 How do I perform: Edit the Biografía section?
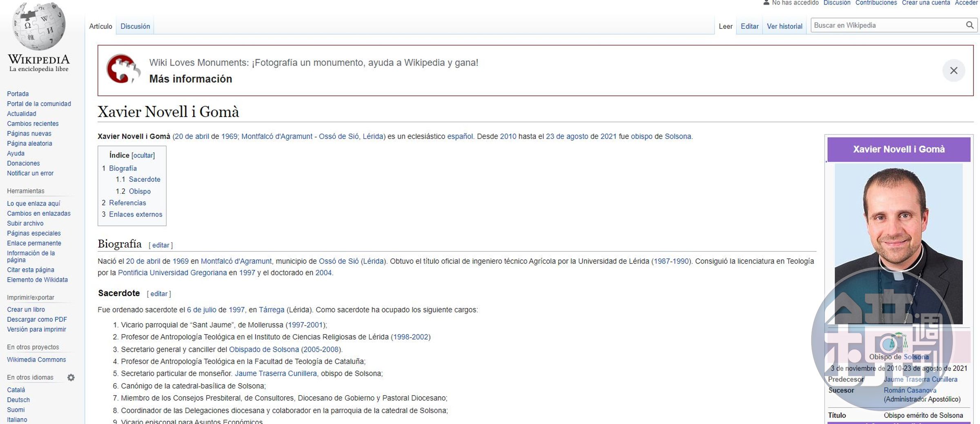point(160,245)
